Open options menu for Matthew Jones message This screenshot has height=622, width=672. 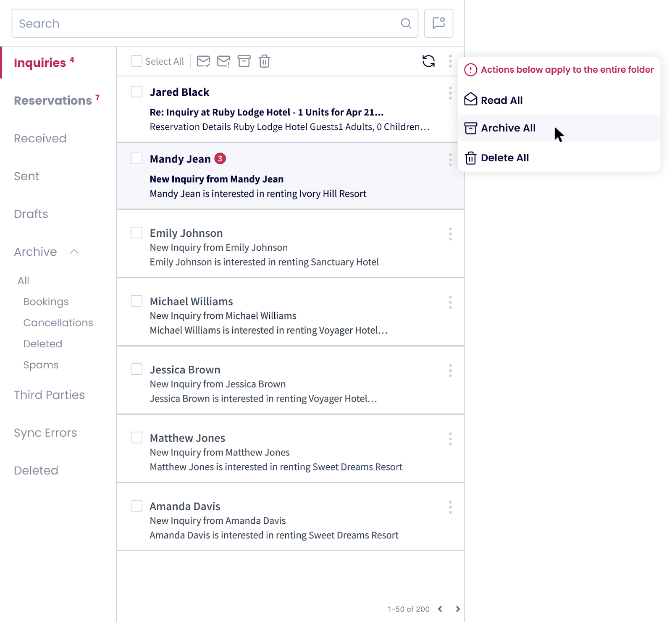click(450, 439)
